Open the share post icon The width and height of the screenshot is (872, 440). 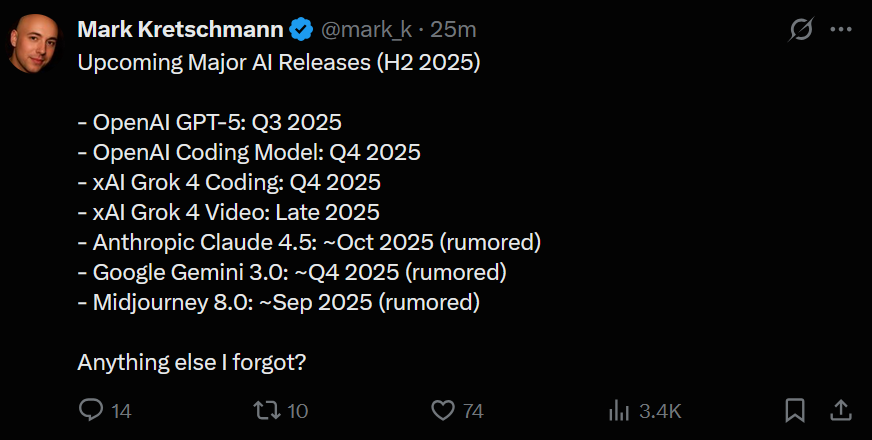[x=841, y=410]
